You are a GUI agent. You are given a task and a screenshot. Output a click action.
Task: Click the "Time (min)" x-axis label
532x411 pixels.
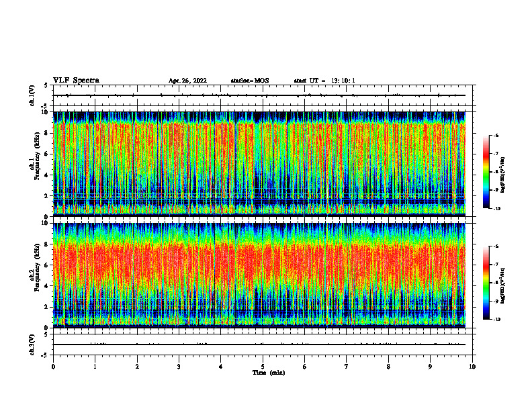point(269,373)
